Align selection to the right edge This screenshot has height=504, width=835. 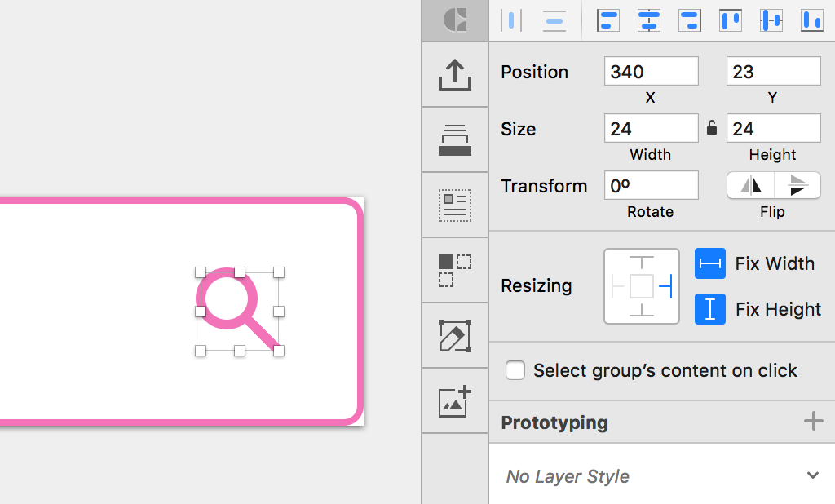690,20
